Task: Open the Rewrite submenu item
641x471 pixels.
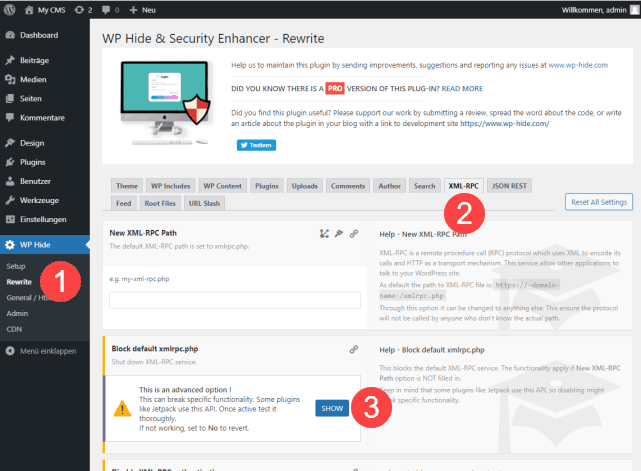Action: 19,282
